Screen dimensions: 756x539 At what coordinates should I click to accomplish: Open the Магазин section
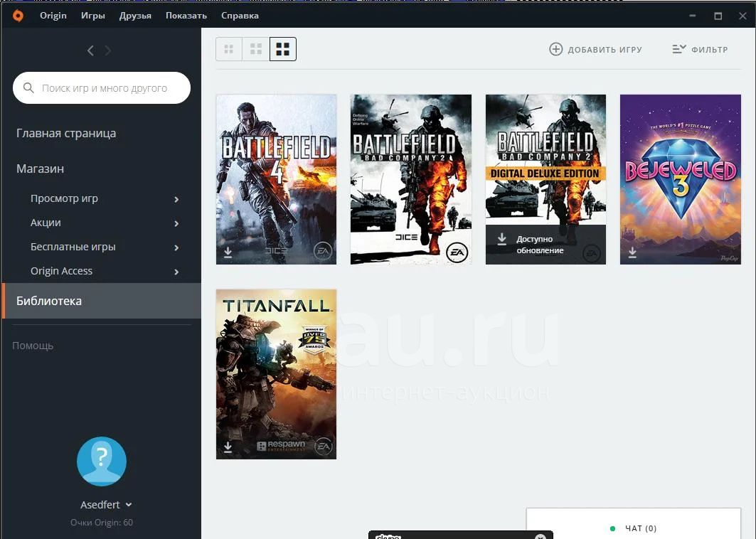tap(40, 169)
